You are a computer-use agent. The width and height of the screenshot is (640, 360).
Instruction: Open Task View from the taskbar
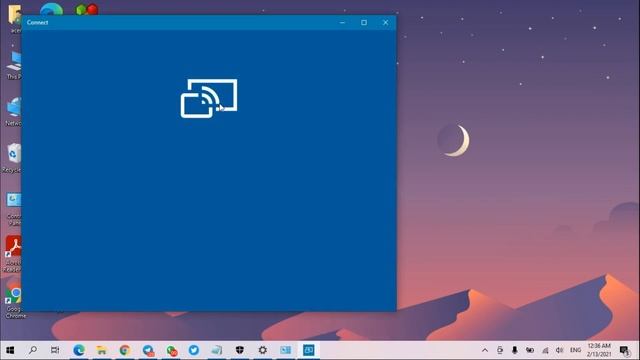tap(55, 350)
